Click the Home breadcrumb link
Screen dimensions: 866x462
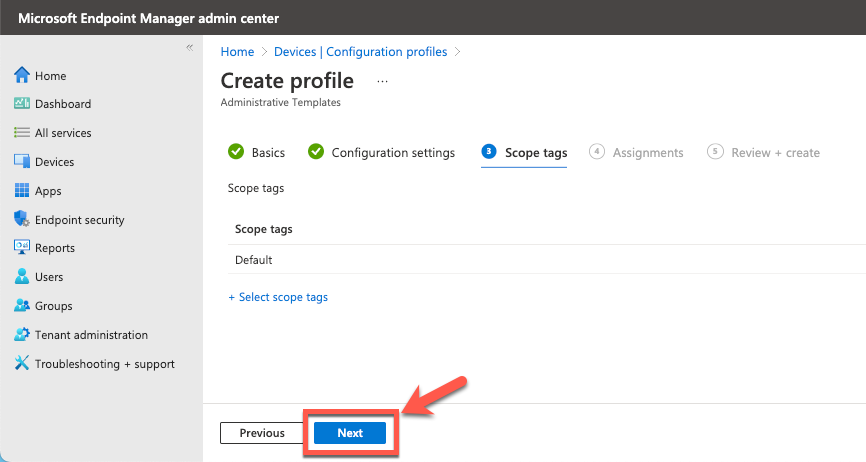(237, 52)
